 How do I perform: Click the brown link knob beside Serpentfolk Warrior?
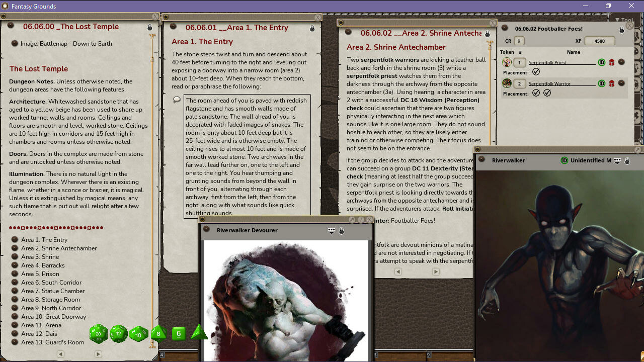(621, 83)
